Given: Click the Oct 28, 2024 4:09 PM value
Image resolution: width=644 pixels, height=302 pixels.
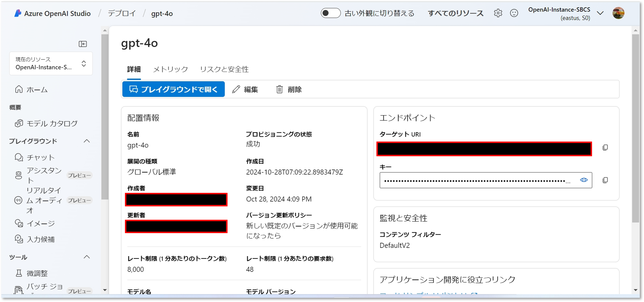Looking at the screenshot, I should click(x=279, y=199).
